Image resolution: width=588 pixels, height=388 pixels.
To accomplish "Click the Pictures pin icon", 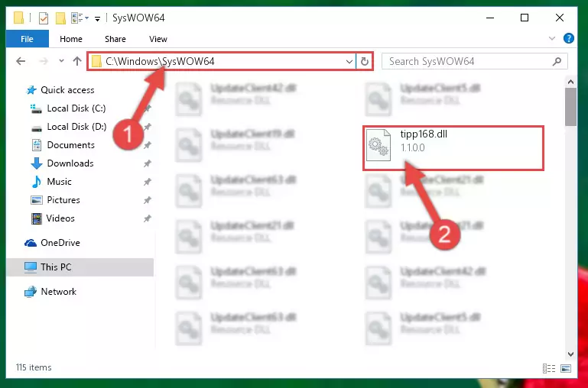I will (148, 200).
